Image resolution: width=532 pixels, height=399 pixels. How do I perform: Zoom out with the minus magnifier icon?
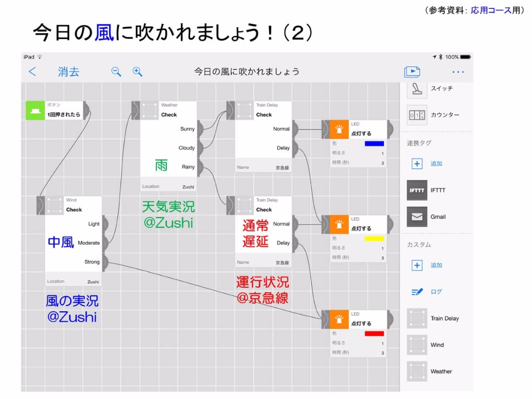pos(116,72)
